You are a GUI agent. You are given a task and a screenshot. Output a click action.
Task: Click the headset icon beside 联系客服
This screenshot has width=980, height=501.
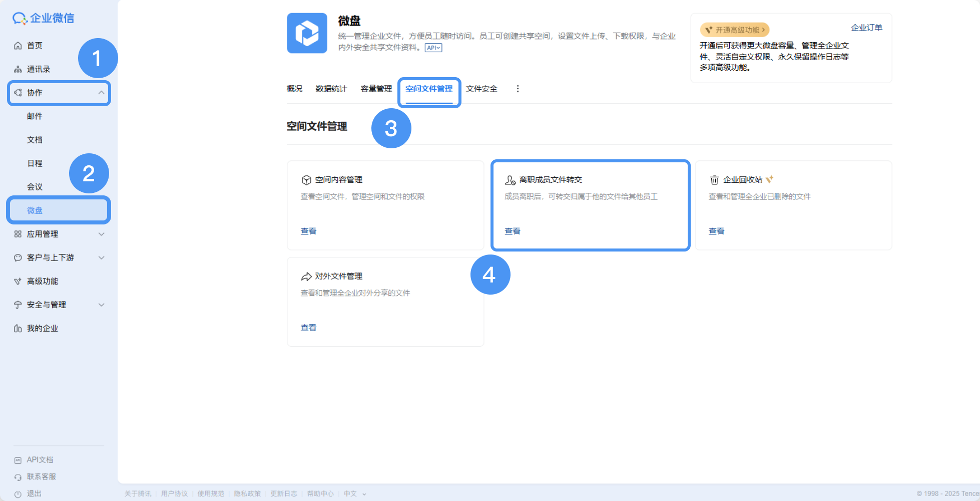18,477
